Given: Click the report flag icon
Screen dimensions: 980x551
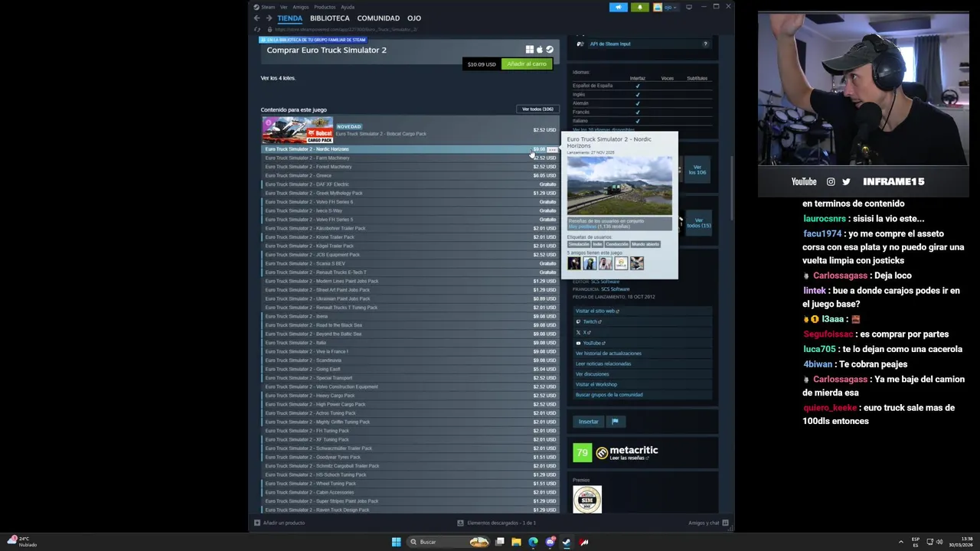Looking at the screenshot, I should click(x=615, y=422).
